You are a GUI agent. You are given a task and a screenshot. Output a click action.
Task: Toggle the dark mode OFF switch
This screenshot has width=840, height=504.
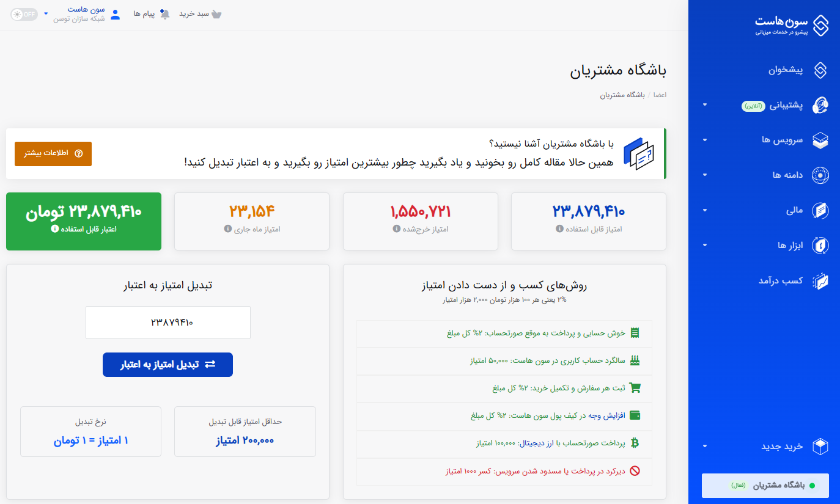click(x=24, y=14)
